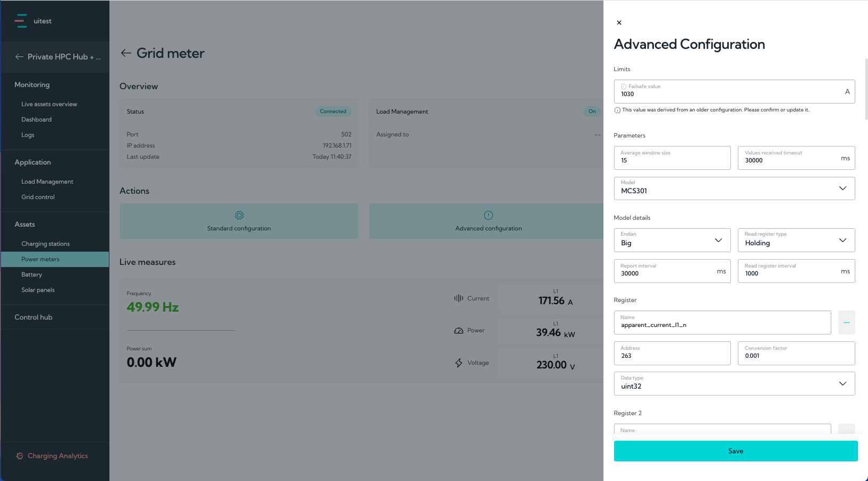Click the Conversion factor field
868x481 pixels.
point(796,353)
